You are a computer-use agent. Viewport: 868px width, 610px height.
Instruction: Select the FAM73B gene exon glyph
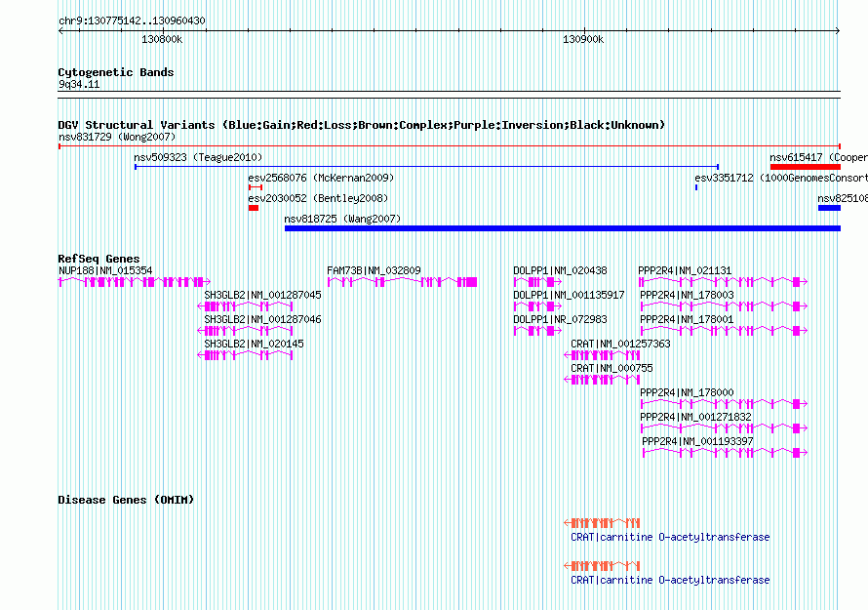[x=403, y=282]
